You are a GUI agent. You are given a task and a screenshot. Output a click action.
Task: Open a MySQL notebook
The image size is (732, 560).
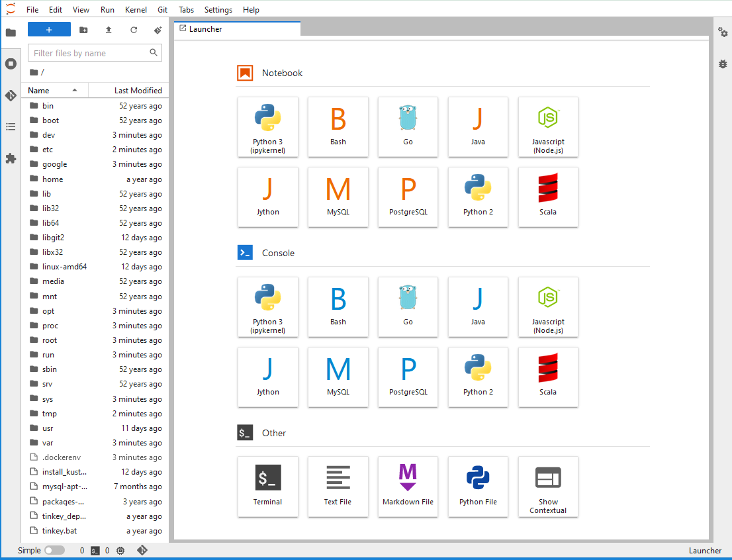click(x=338, y=197)
